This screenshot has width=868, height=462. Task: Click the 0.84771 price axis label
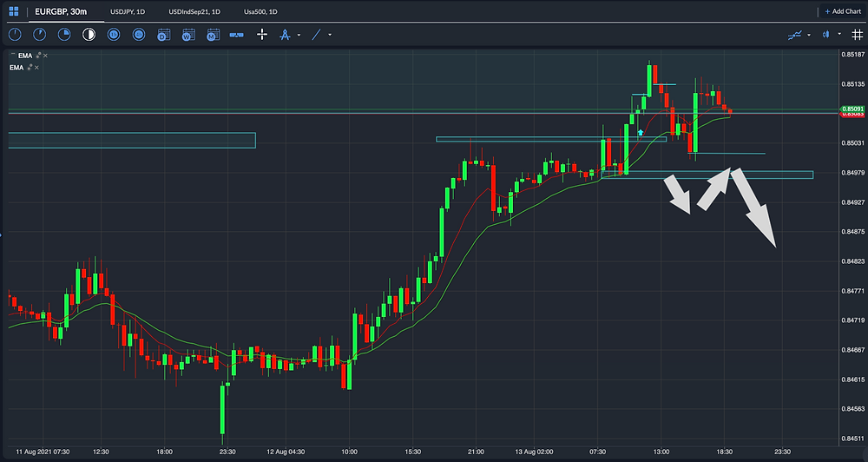853,291
